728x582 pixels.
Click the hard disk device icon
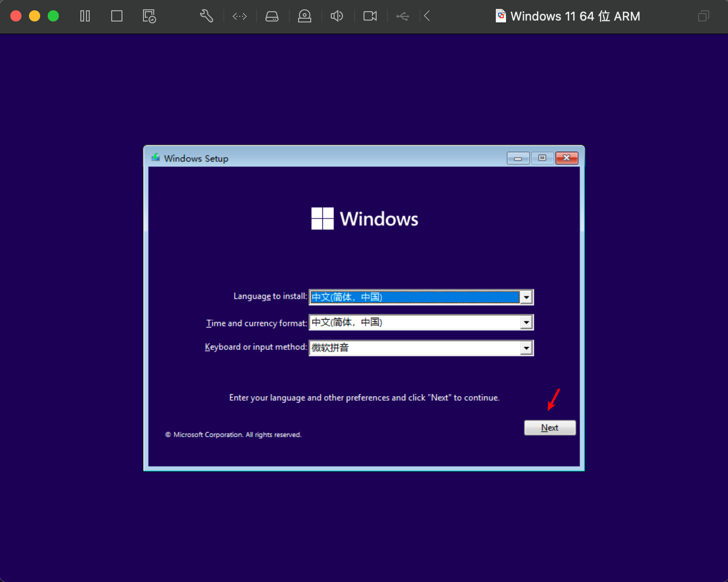click(272, 16)
